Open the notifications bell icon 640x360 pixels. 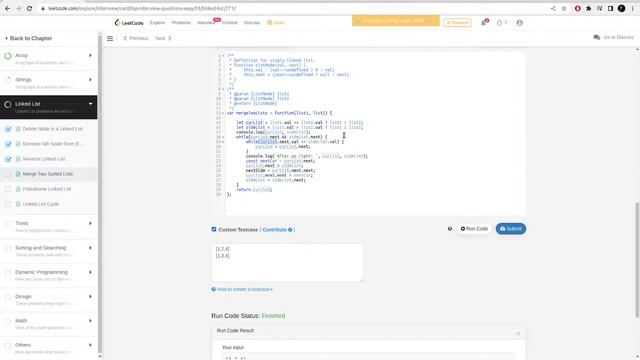(x=484, y=23)
